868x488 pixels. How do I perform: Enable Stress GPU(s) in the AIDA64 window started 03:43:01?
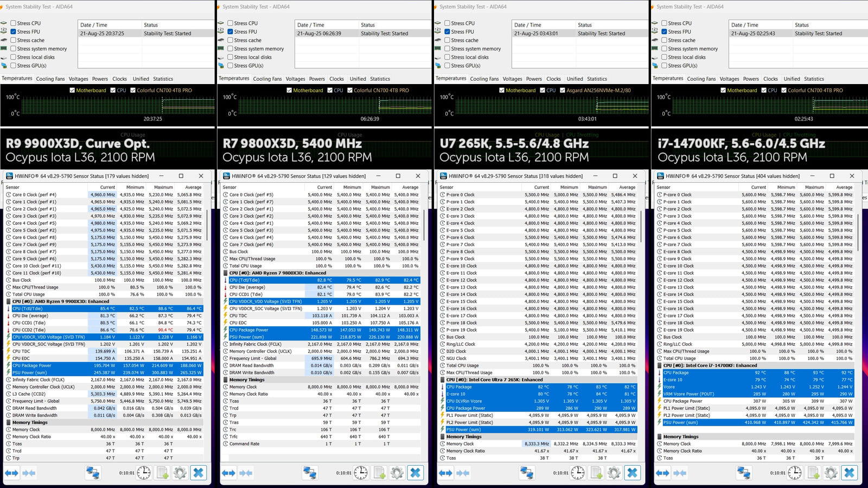tap(447, 66)
